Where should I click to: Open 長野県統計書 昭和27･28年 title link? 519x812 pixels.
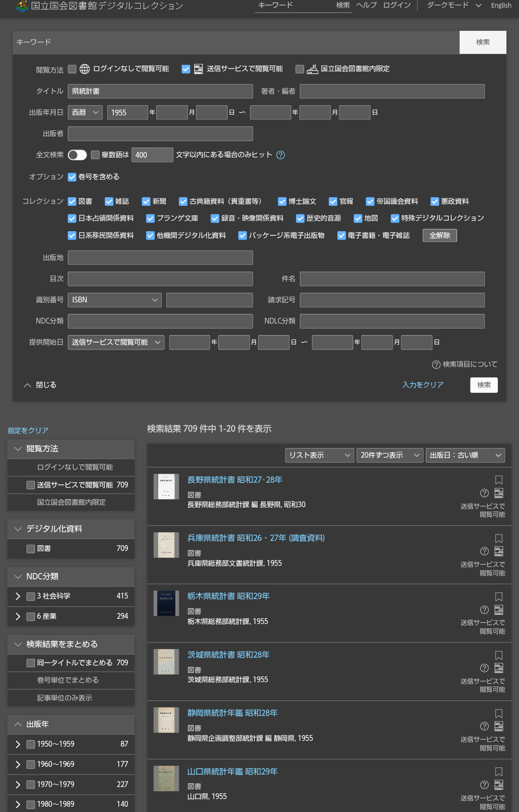[x=235, y=480]
